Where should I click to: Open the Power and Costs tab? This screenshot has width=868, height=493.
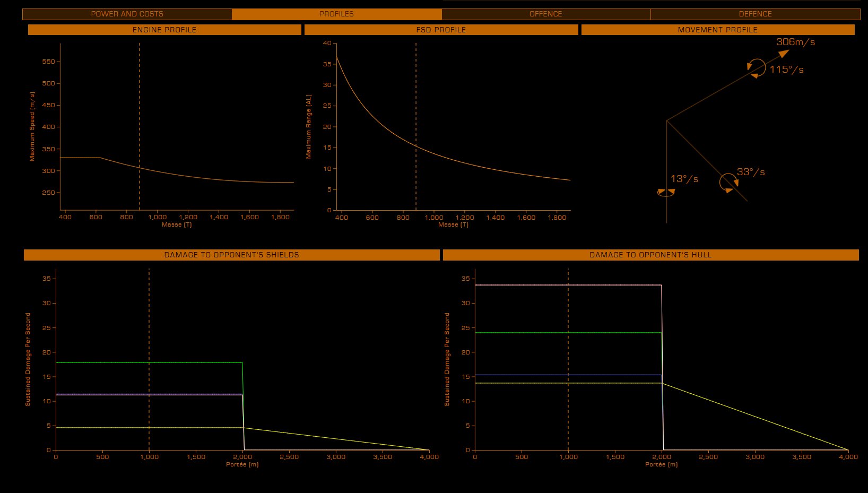coord(127,14)
